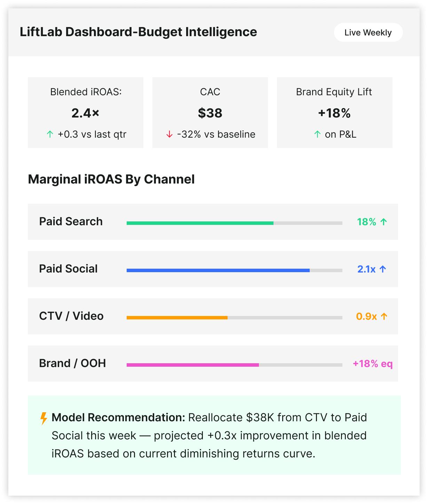Expand the CAC metric card details
The width and height of the screenshot is (428, 504).
[x=210, y=112]
